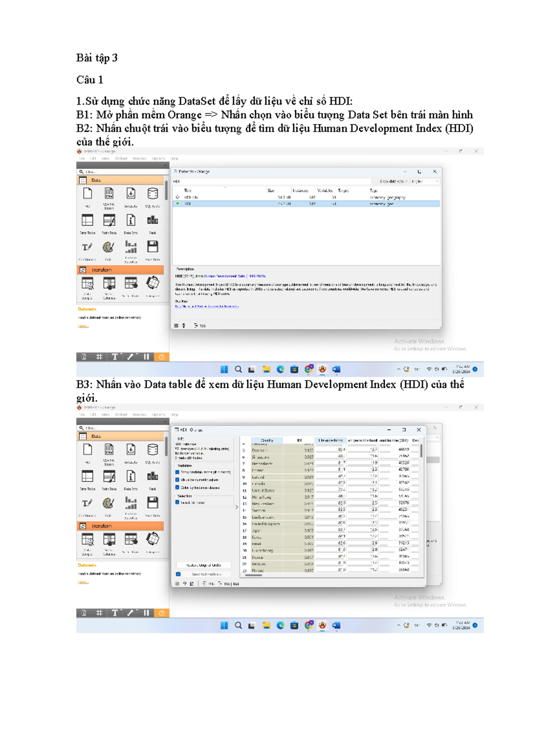
Task: Click orange help icon below Datasets-window canvas
Action: (x=161, y=357)
